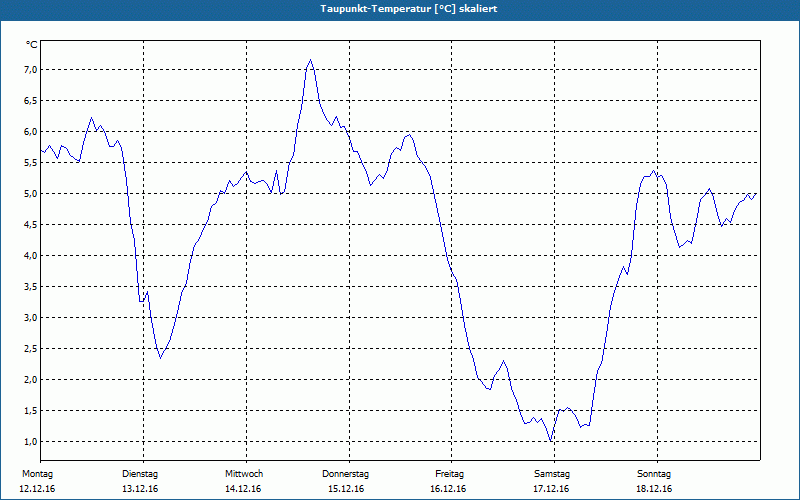The height and width of the screenshot is (500, 800).
Task: Click the °C unit label
Action: pyautogui.click(x=32, y=45)
